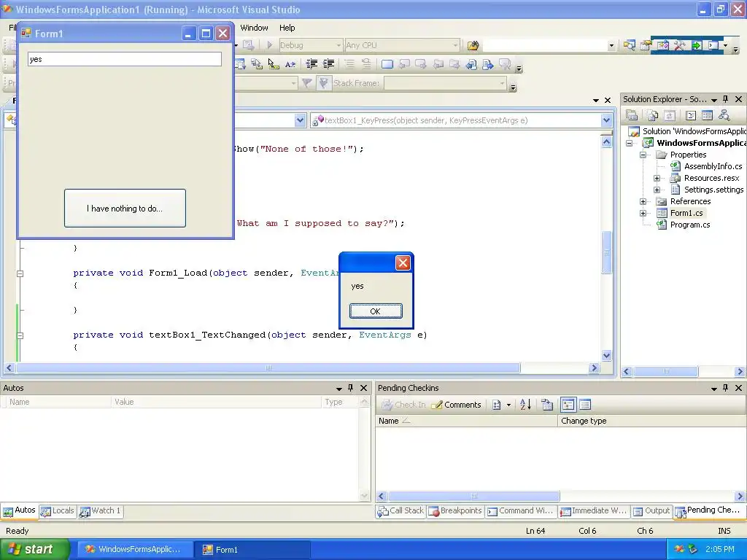Click the Find in Files icon
747x560 pixels.
click(x=473, y=45)
